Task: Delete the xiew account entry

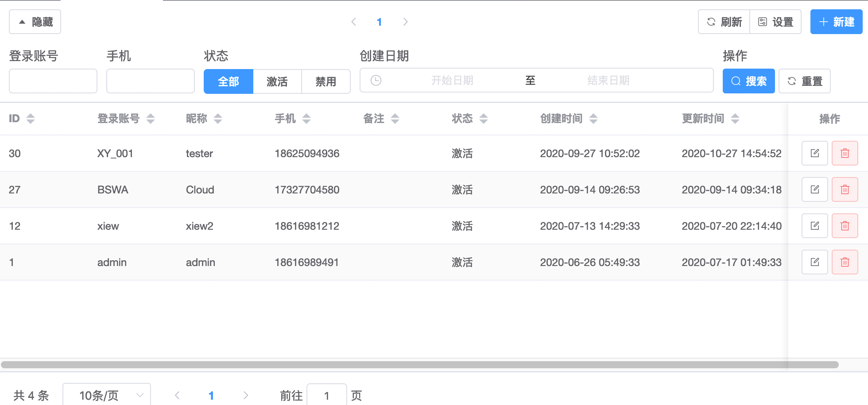Action: pyautogui.click(x=845, y=226)
